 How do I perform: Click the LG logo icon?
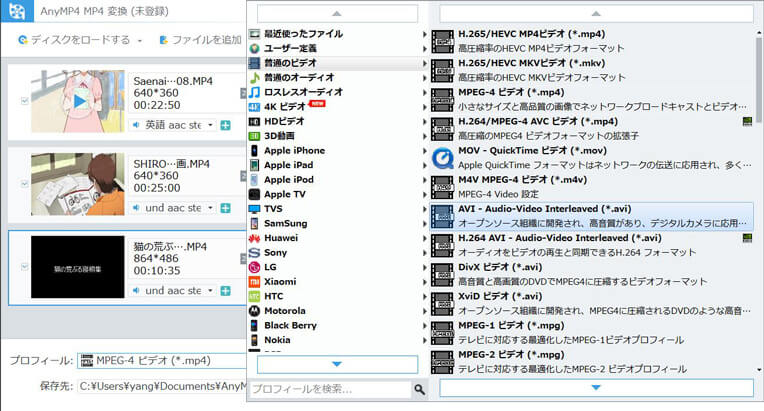[254, 267]
